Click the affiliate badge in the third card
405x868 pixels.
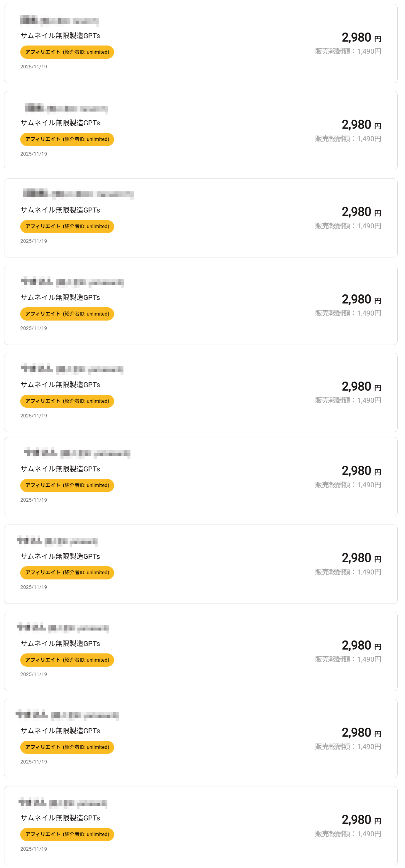[x=67, y=226]
